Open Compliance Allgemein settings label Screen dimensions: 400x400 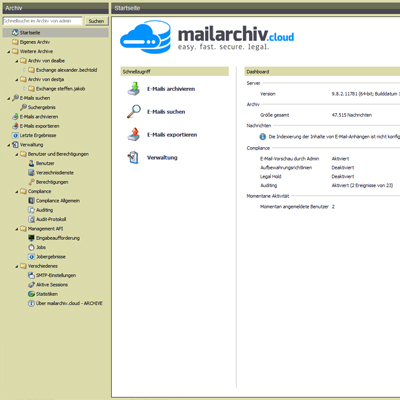(x=58, y=201)
